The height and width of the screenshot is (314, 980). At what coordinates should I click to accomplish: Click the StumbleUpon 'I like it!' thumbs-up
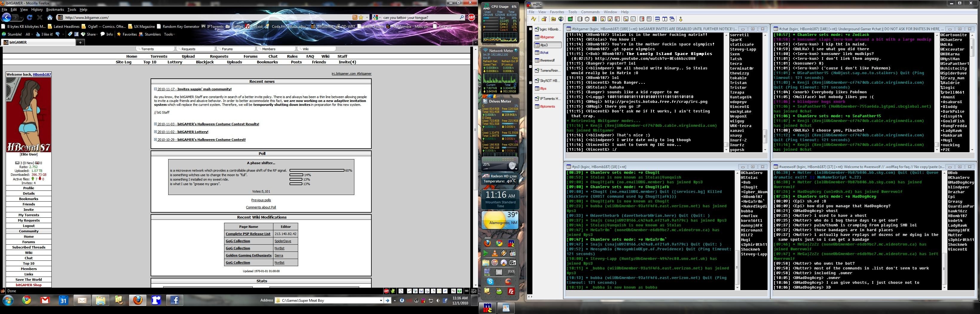coord(44,34)
